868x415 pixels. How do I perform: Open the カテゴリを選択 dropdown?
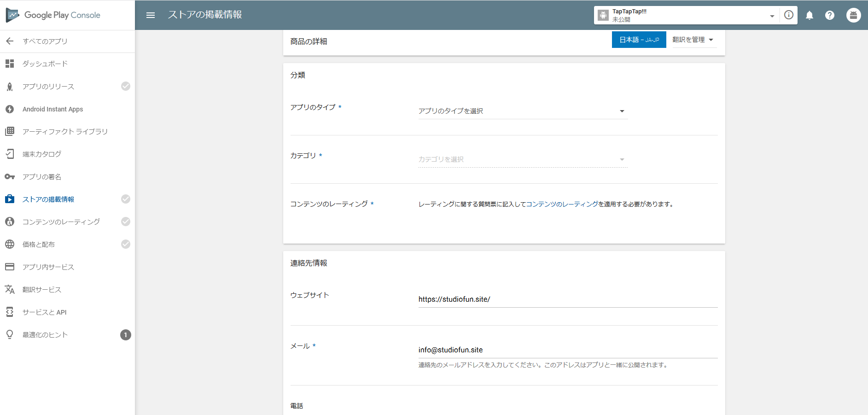point(523,159)
